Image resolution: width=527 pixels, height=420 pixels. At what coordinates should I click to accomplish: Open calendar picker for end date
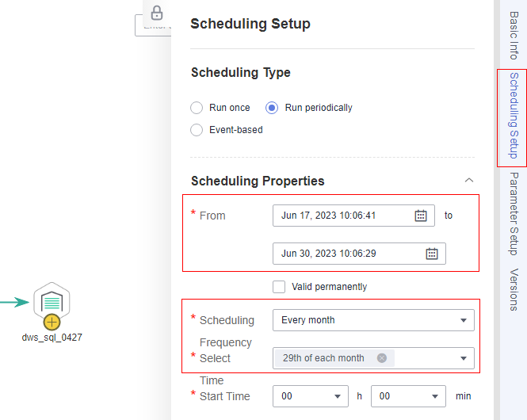coord(432,254)
